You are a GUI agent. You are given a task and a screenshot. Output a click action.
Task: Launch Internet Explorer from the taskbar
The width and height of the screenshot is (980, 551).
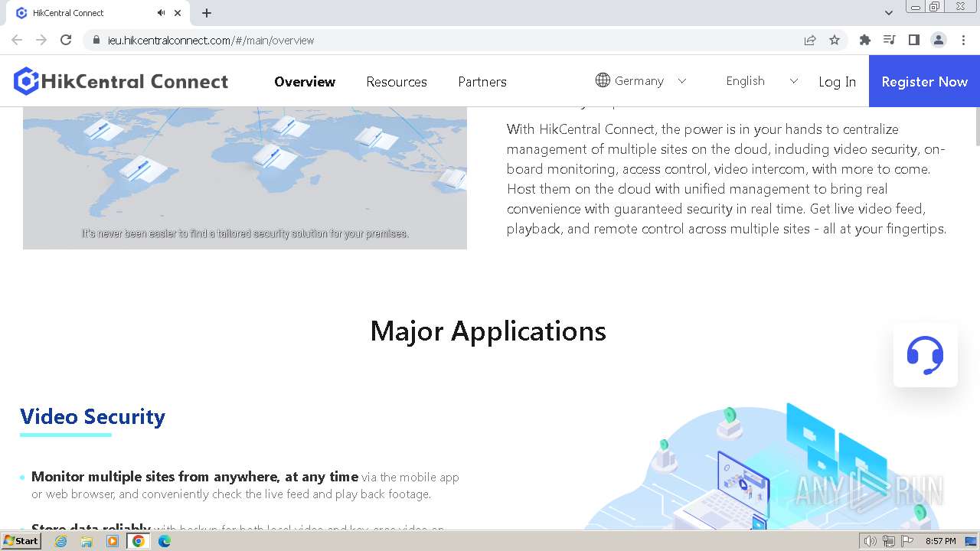[x=60, y=540]
